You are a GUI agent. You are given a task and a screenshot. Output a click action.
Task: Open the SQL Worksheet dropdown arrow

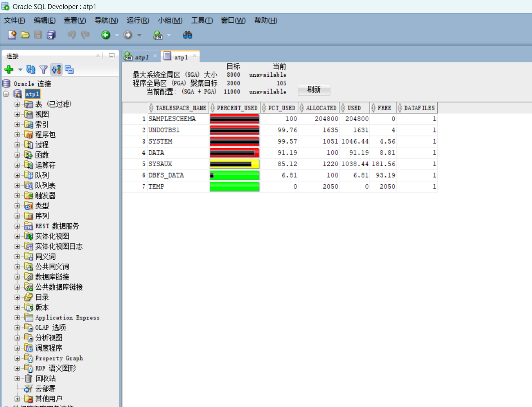[169, 35]
